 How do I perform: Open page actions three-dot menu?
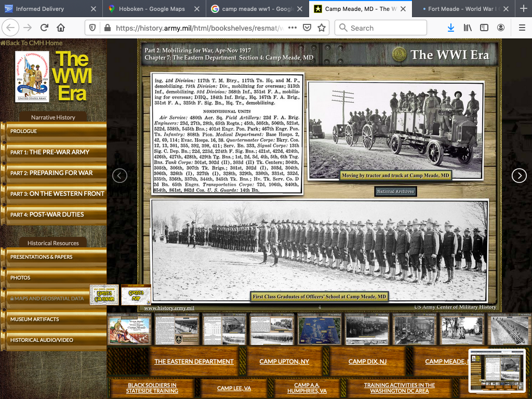(x=292, y=28)
